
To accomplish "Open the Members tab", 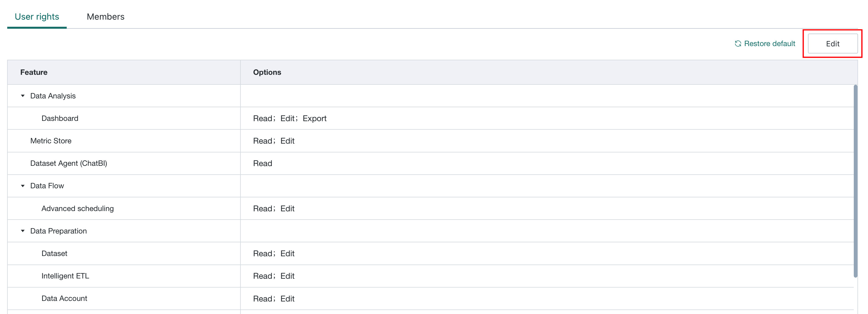I will [106, 16].
